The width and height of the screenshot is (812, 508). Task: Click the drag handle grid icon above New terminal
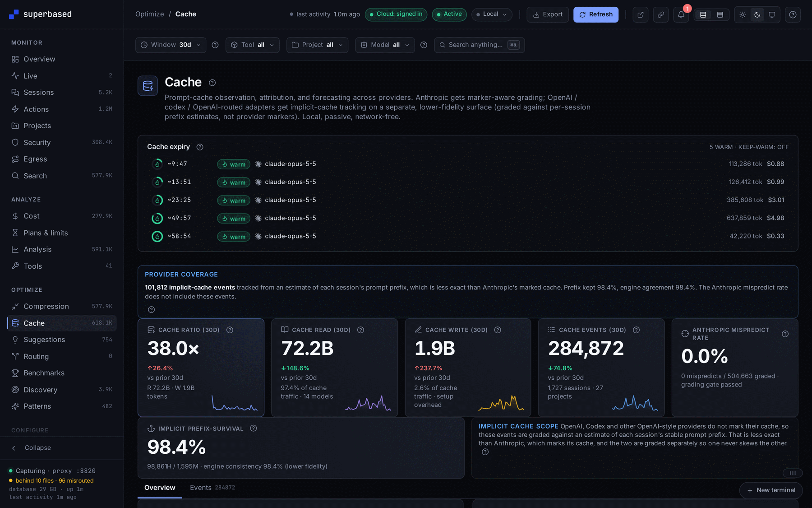click(793, 473)
